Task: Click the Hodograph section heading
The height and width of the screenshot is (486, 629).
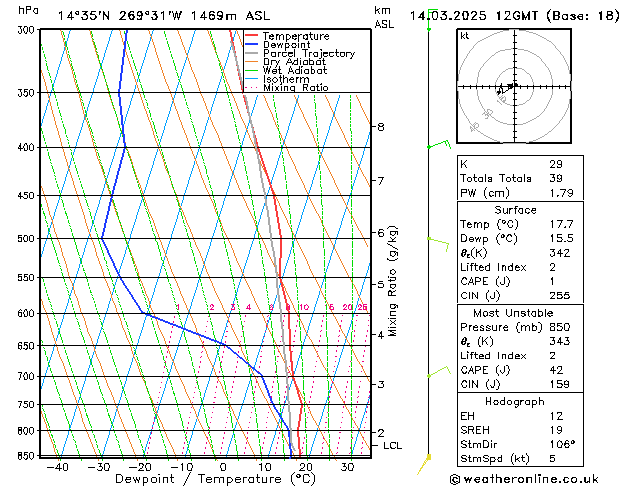Action: coord(515,402)
